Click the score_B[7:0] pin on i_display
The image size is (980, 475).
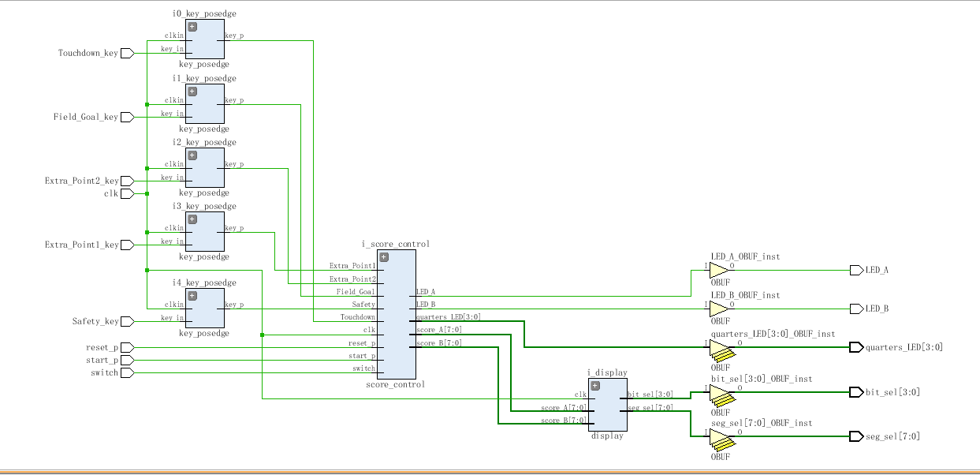pyautogui.click(x=564, y=421)
